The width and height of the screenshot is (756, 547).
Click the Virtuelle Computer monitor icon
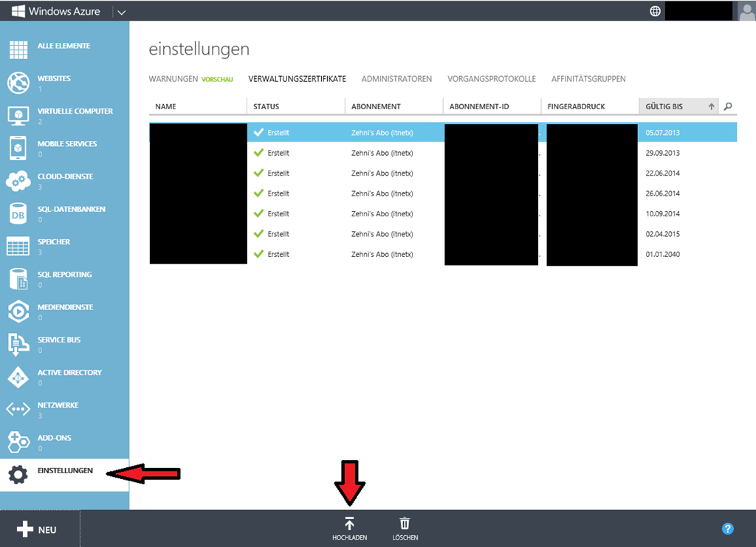18,115
